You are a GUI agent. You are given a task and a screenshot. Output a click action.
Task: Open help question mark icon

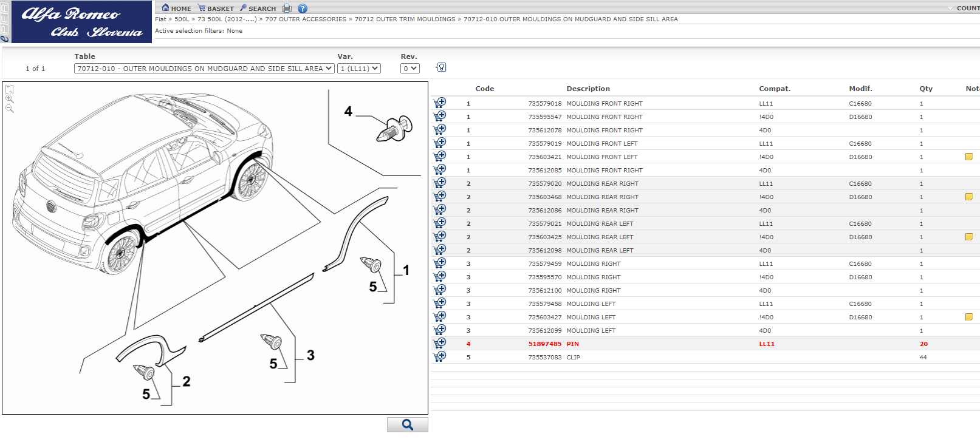tap(303, 8)
